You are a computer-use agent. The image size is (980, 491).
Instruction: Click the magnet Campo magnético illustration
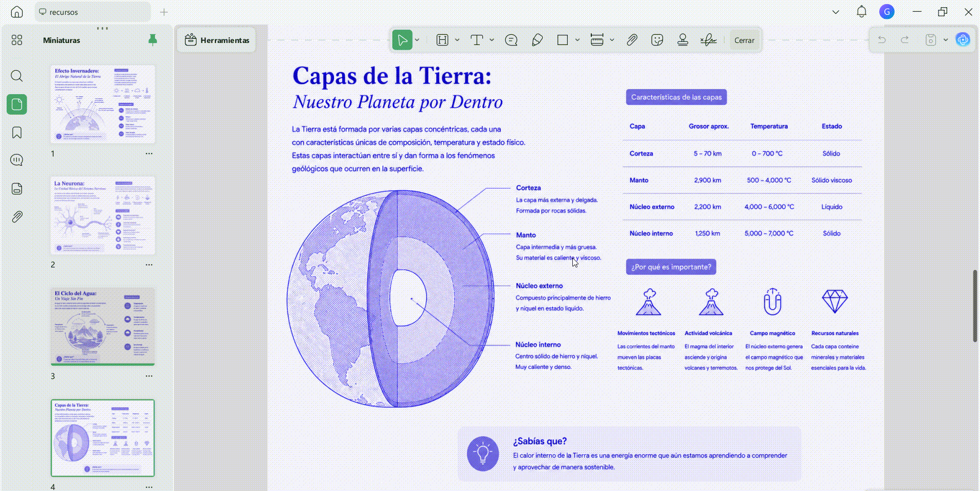coord(772,301)
